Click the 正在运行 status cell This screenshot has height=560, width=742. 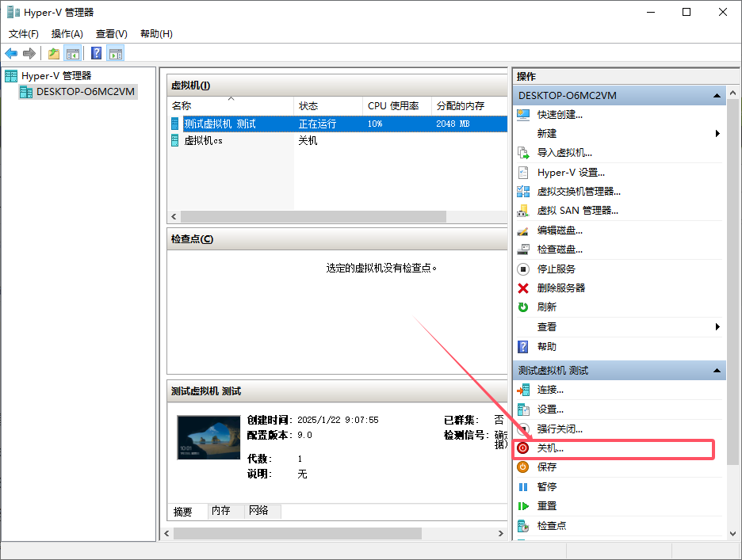(318, 124)
